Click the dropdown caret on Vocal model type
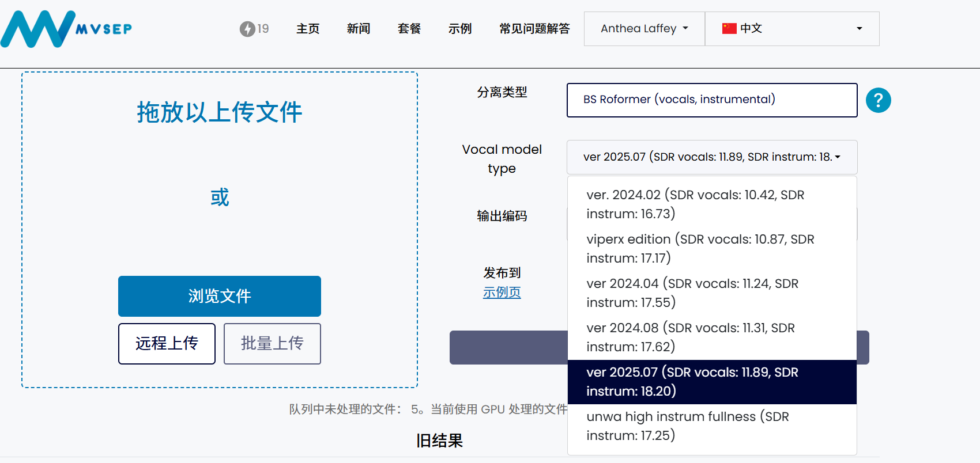The height and width of the screenshot is (463, 980). click(839, 157)
